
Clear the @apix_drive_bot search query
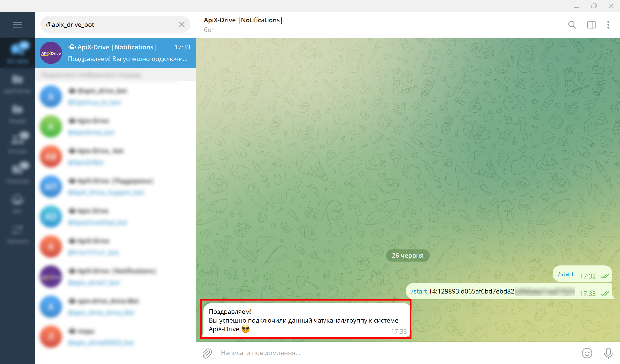coord(182,25)
